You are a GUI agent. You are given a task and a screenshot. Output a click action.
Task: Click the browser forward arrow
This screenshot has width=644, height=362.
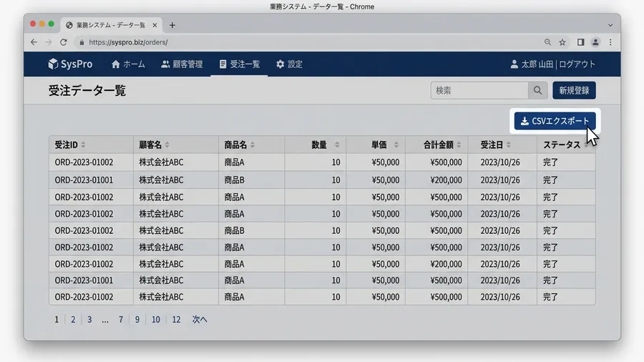pos(49,42)
